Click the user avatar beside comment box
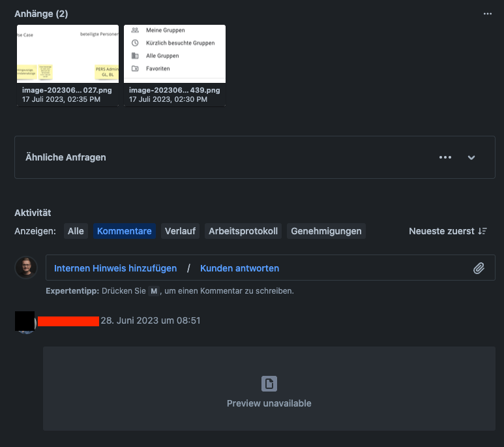This screenshot has width=504, height=447. [x=26, y=268]
